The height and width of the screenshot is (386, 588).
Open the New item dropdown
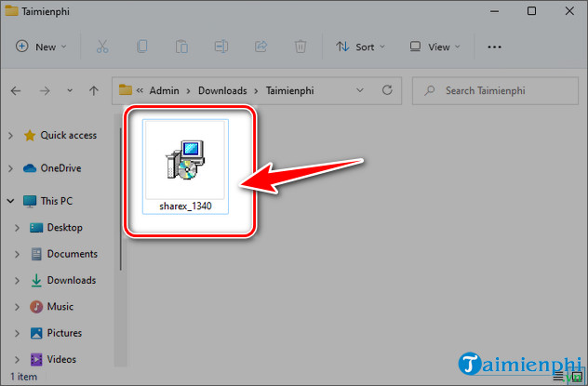tap(41, 47)
